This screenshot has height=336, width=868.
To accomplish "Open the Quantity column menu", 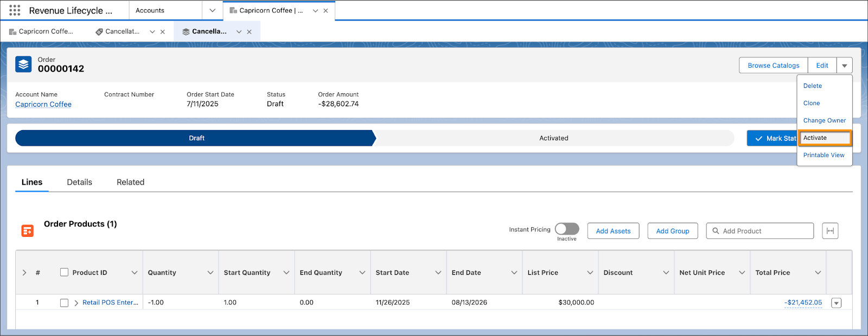I will coord(210,273).
